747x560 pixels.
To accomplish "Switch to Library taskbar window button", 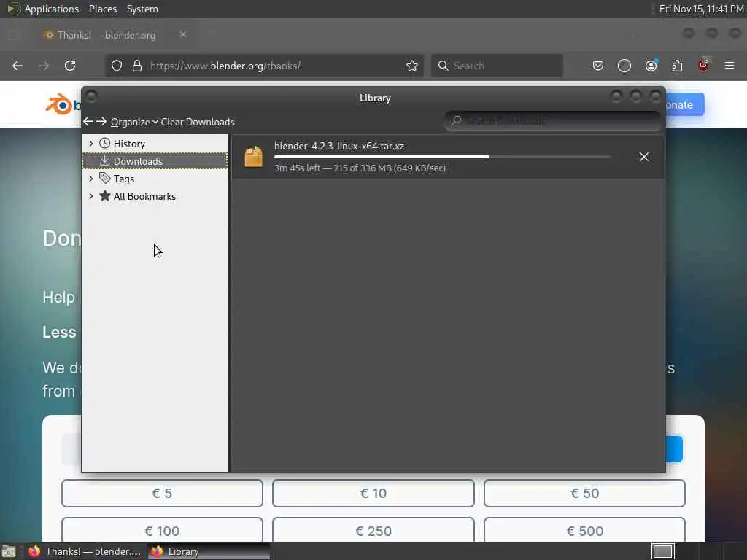I will click(x=209, y=551).
